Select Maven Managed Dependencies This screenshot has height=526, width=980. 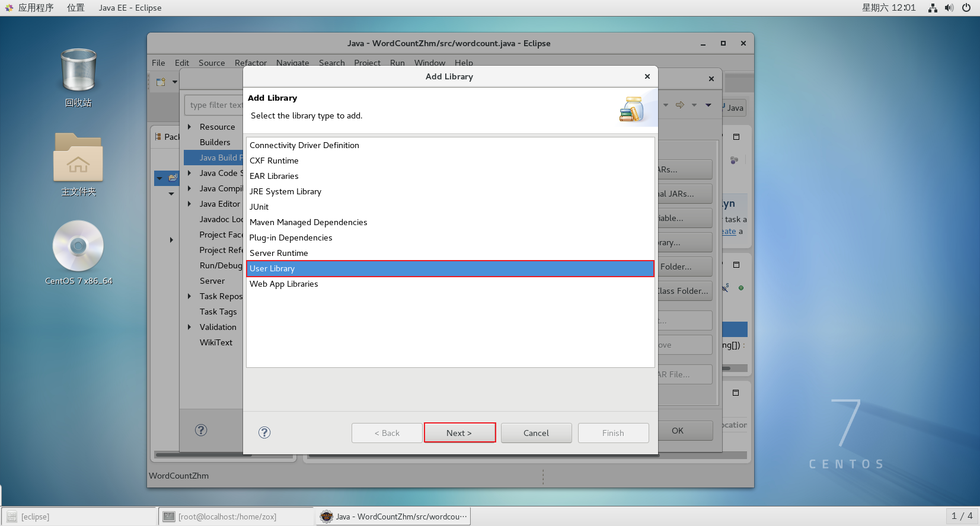pyautogui.click(x=450, y=222)
